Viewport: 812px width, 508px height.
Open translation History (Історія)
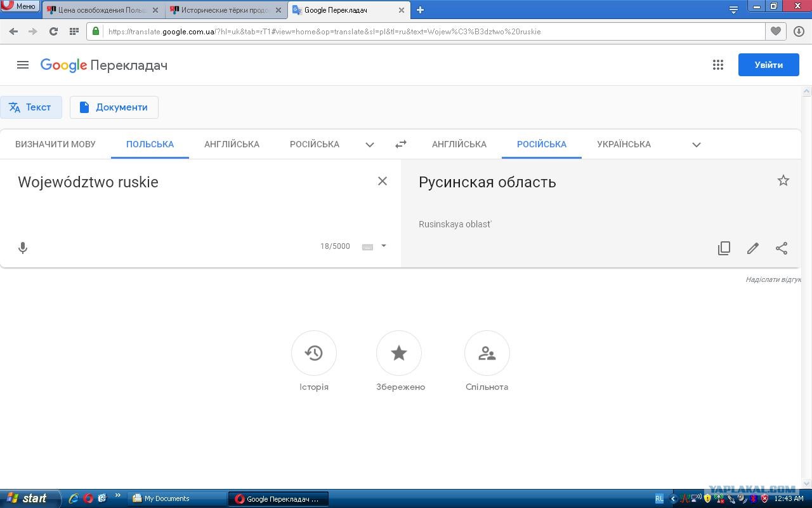pos(314,353)
